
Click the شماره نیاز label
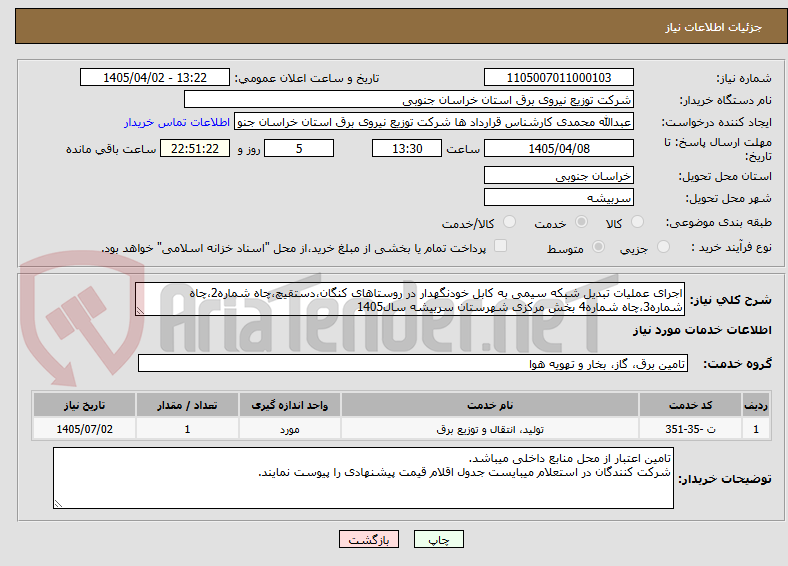744,78
